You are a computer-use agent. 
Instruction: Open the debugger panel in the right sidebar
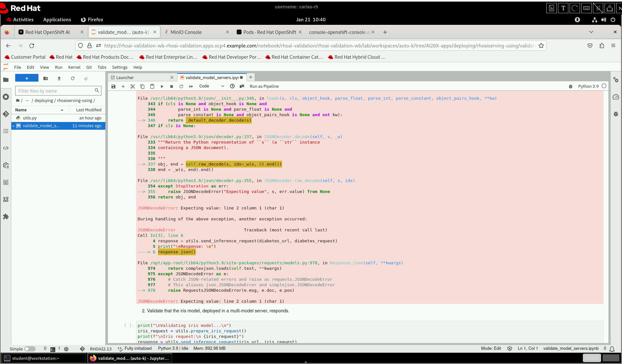(x=616, y=114)
